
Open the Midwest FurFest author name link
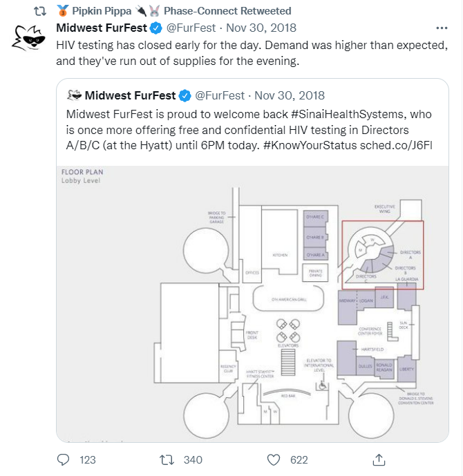coord(102,28)
